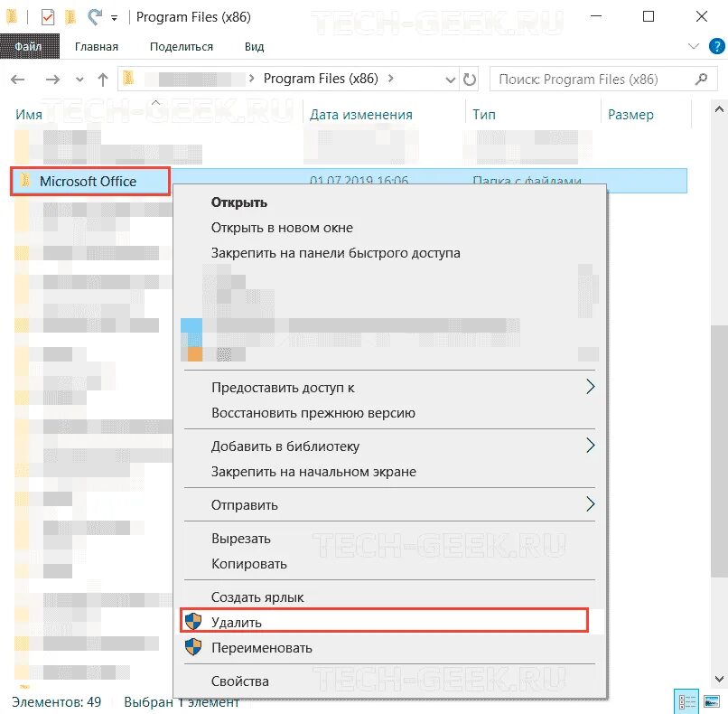The width and height of the screenshot is (728, 714).
Task: Click the Microsoft Office folder icon
Action: click(x=25, y=180)
